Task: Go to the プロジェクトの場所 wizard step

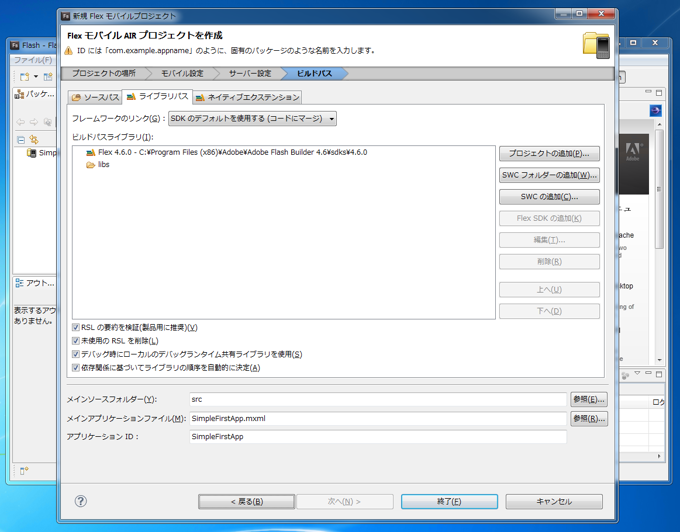Action: coord(104,73)
